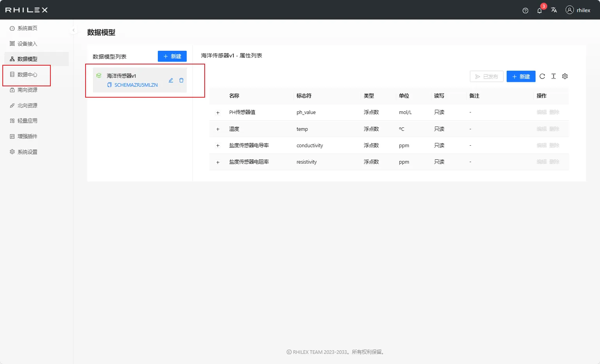Click 海洋传感器v1 - 属性列表 heading

(x=232, y=55)
